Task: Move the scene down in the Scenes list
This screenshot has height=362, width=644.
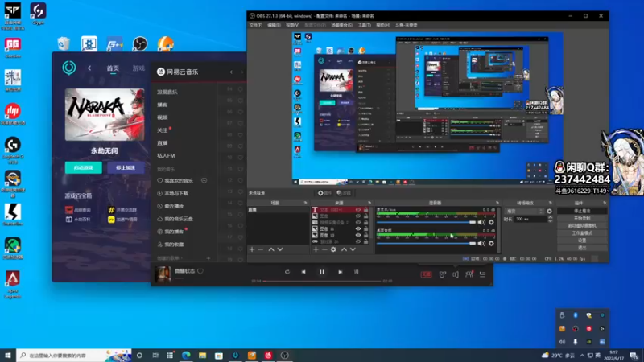Action: (280, 249)
